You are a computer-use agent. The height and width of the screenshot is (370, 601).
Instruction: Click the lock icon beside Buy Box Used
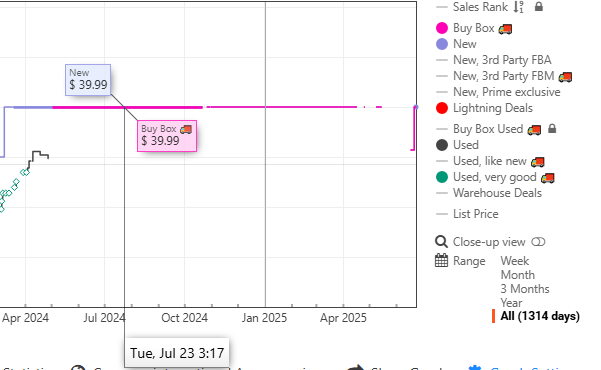point(552,128)
